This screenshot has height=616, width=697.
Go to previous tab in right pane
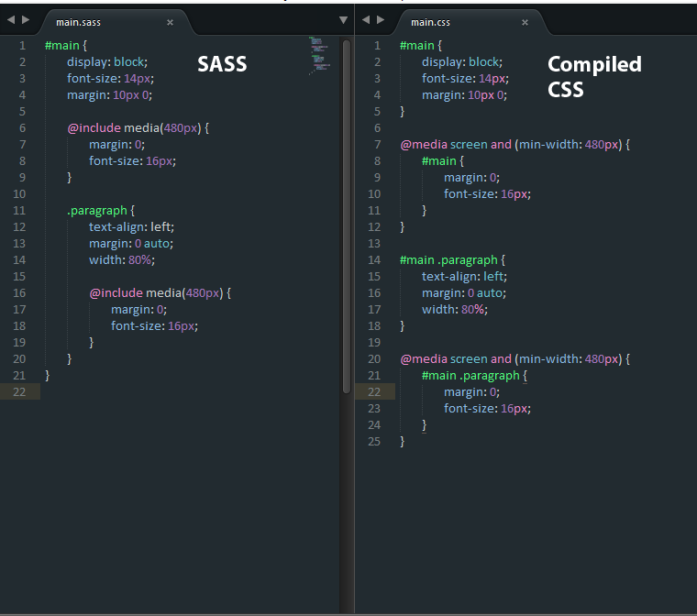(366, 19)
